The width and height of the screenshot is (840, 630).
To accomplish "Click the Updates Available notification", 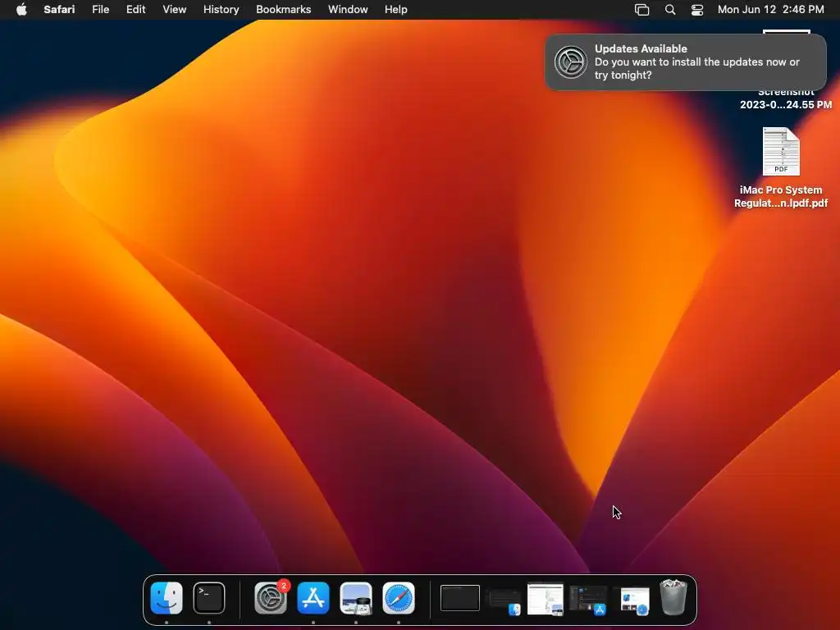I will (686, 62).
